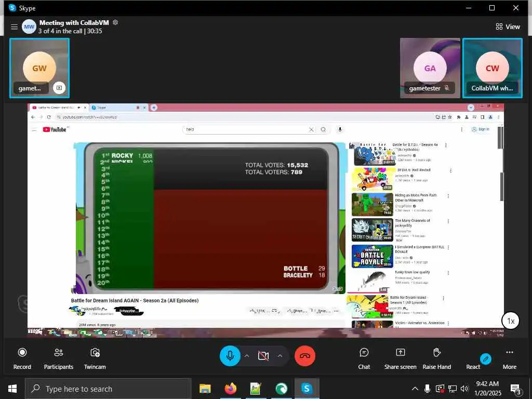Viewport: 532px width, 399px height.
Task: Reload the shared browser page
Action: (49, 117)
